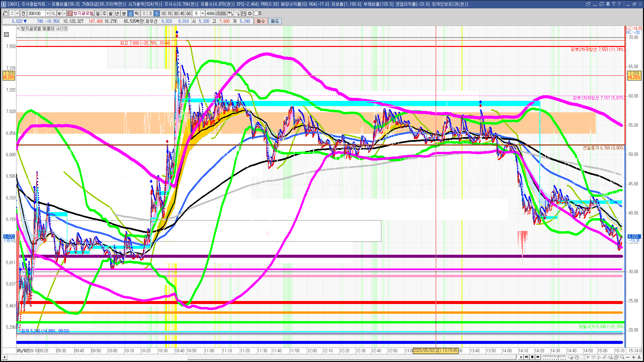This screenshot has width=644, height=362.
Task: Click the speaker sound icon in toolbar
Action: click(59, 13)
